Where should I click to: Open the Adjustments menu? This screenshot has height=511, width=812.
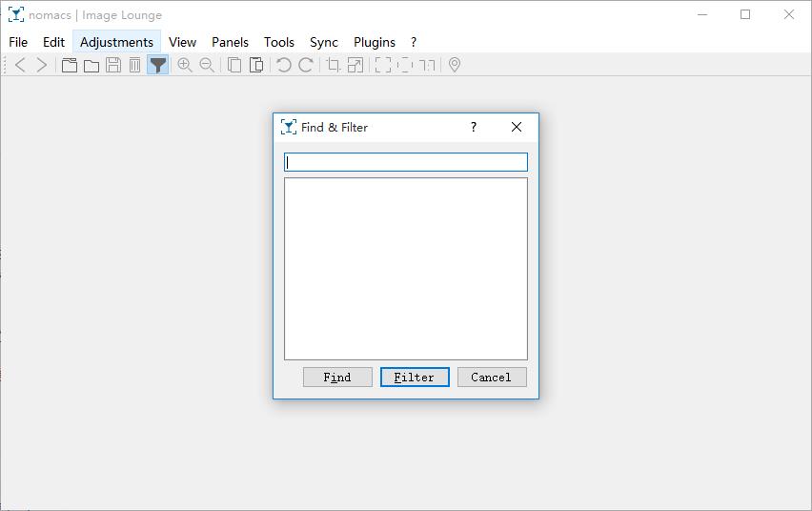[x=116, y=42]
